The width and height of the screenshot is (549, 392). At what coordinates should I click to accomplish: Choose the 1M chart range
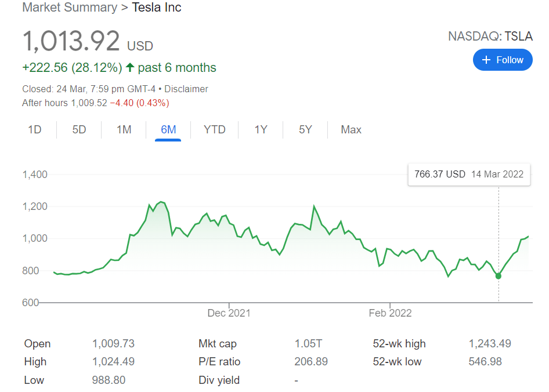click(124, 129)
